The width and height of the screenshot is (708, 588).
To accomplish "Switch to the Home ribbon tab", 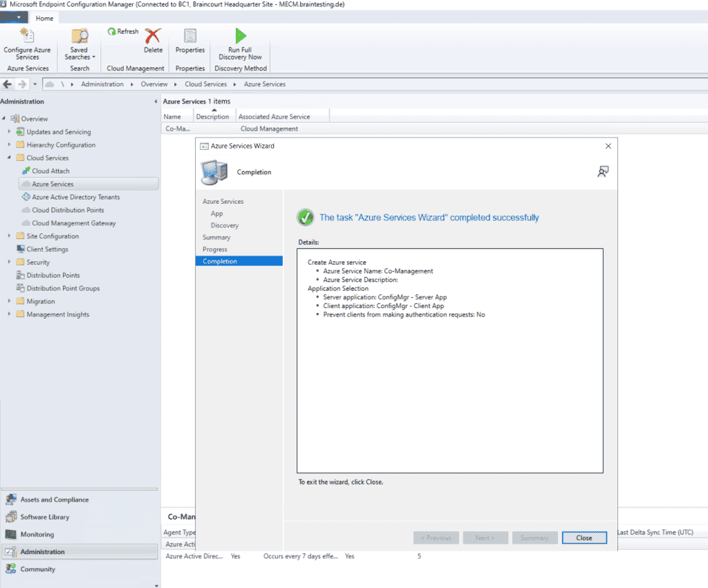I will tap(44, 18).
